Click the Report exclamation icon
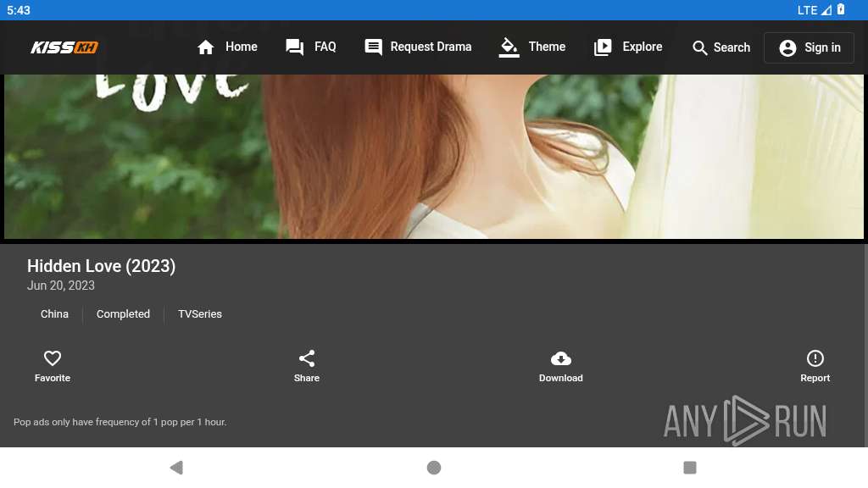The width and height of the screenshot is (868, 488). coord(815,358)
